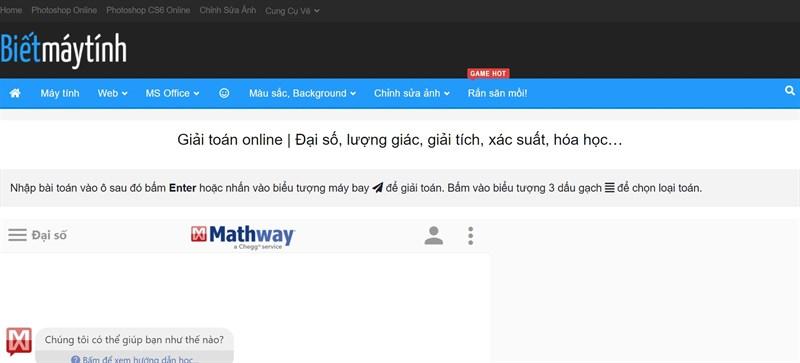Click the Mathway chat avatar icon

19,342
